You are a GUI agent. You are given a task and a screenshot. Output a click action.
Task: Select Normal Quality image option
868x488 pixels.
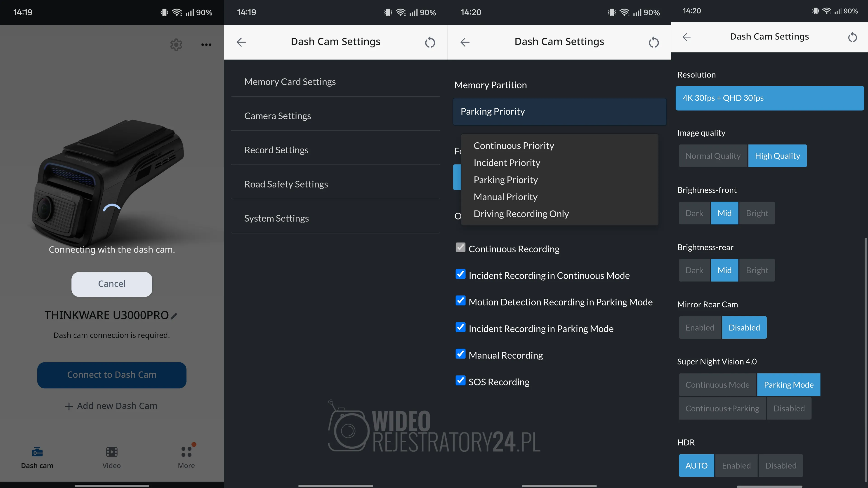pyautogui.click(x=713, y=156)
